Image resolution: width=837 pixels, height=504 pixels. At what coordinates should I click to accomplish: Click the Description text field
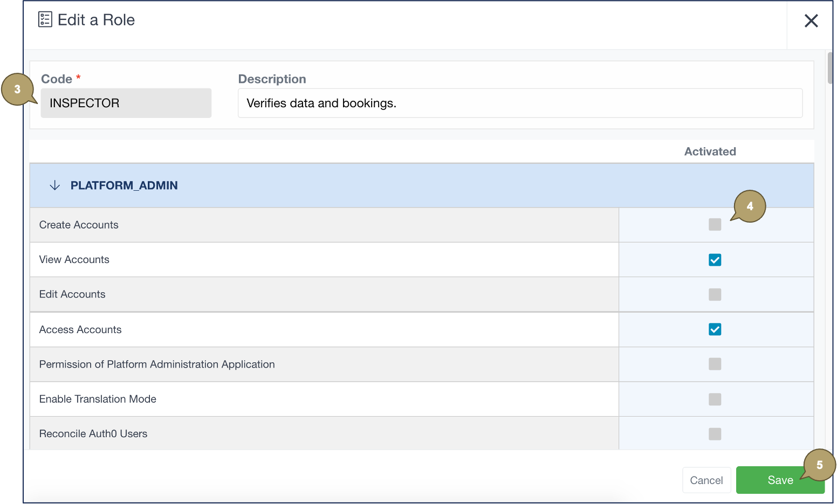coord(520,103)
